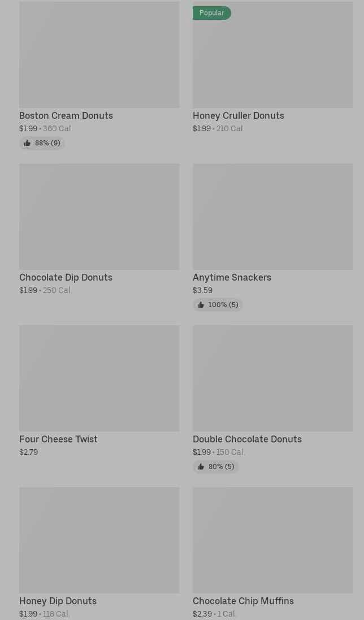Open the Honey Cruller Donuts image
Viewport: 364px width, 620px height.
[x=272, y=54]
